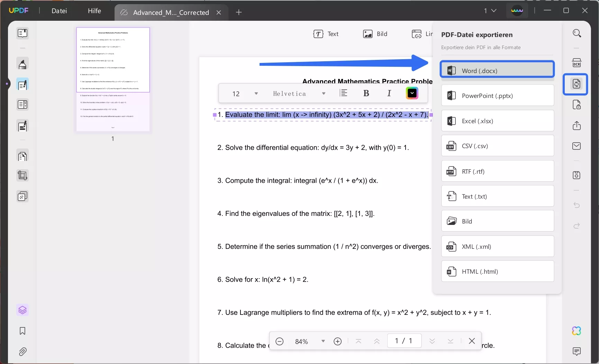Open the AI assistant

pos(577,331)
